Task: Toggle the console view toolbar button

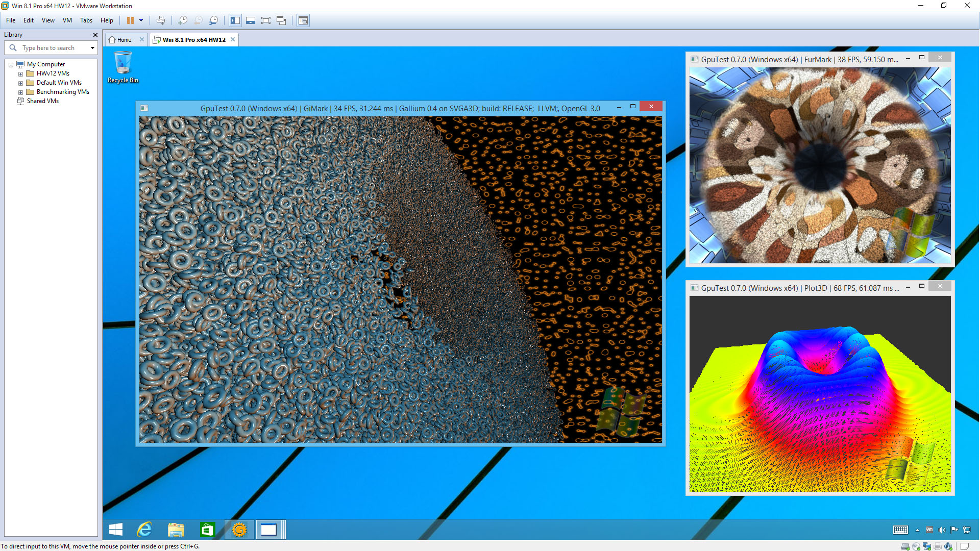Action: pos(303,20)
